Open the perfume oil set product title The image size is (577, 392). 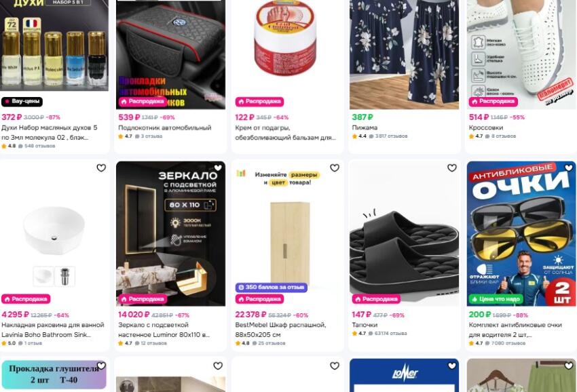point(50,132)
